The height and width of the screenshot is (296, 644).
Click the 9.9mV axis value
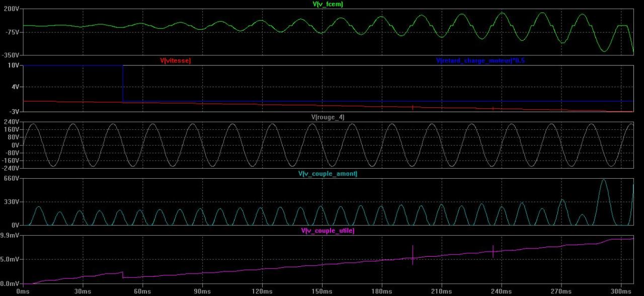10,236
